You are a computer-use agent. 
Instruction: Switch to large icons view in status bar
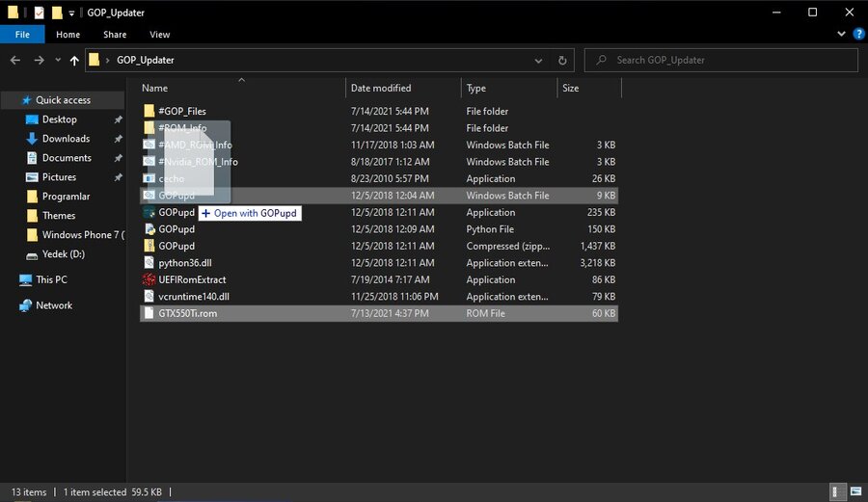(855, 491)
